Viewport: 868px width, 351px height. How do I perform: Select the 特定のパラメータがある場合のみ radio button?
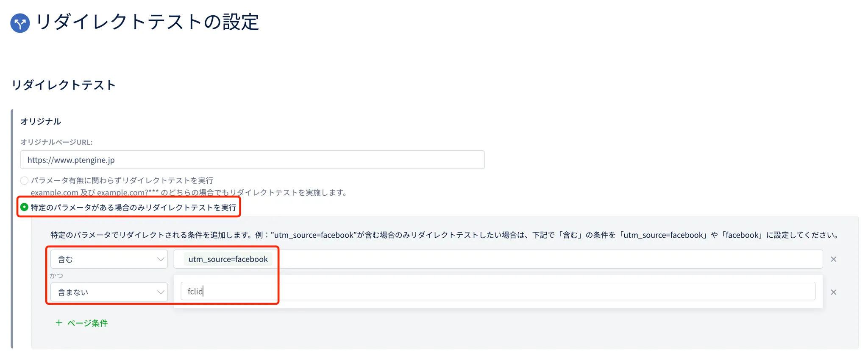(x=25, y=207)
